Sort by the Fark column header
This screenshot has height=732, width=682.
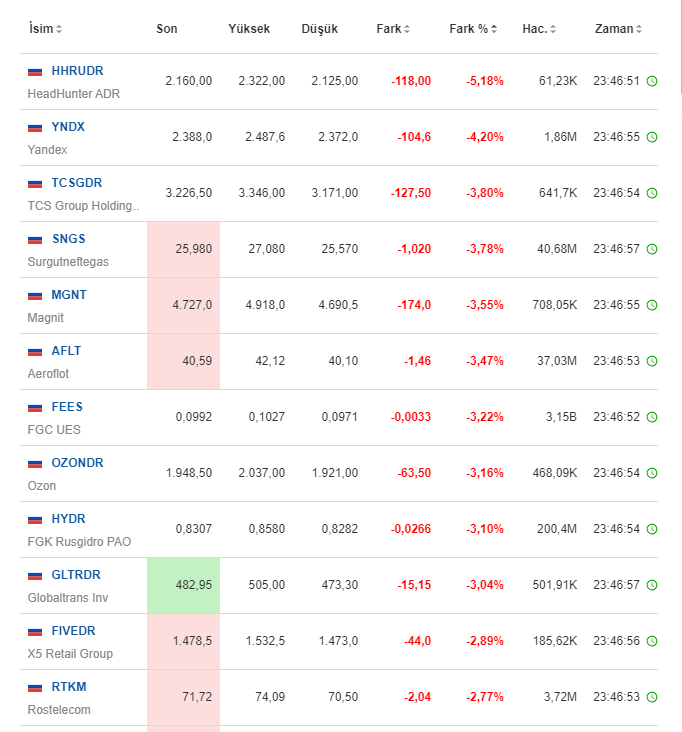[x=394, y=29]
